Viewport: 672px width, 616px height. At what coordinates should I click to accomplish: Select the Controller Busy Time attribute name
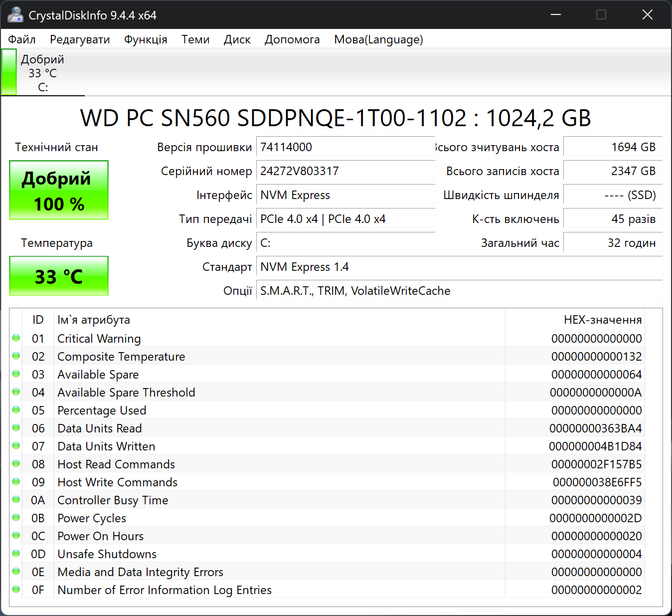pos(113,500)
